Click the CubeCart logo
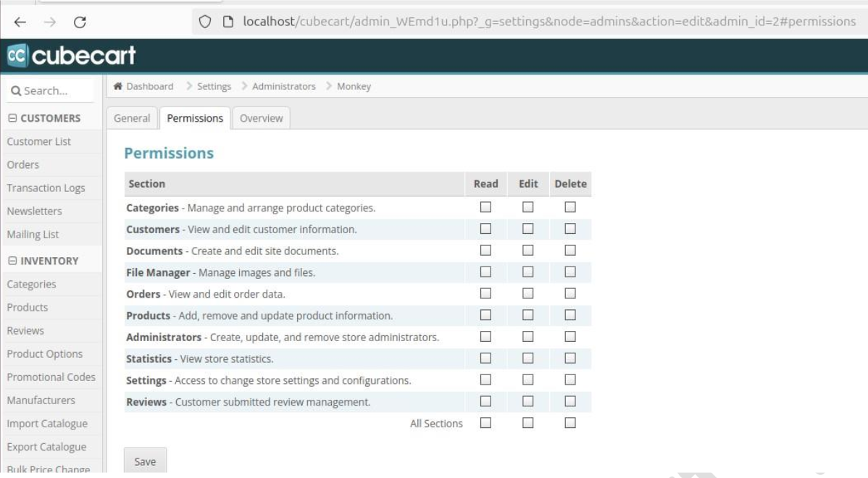This screenshot has height=478, width=868. (x=71, y=55)
